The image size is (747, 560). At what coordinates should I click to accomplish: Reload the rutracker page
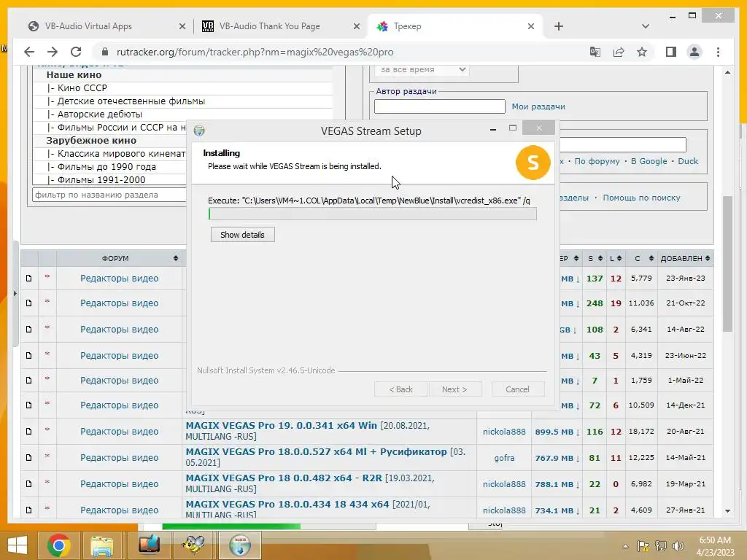pyautogui.click(x=76, y=52)
